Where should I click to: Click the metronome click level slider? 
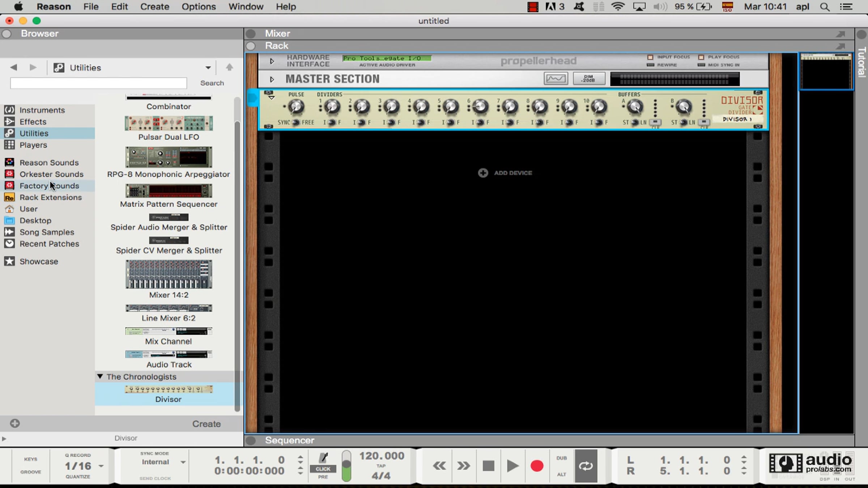click(346, 466)
